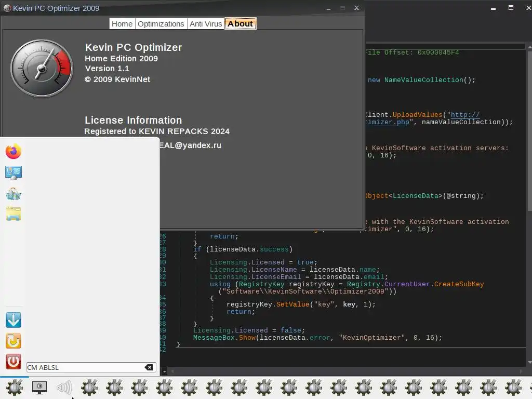Image resolution: width=532 pixels, height=399 pixels.
Task: Click the code pane scroll-up arrow
Action: point(529,47)
